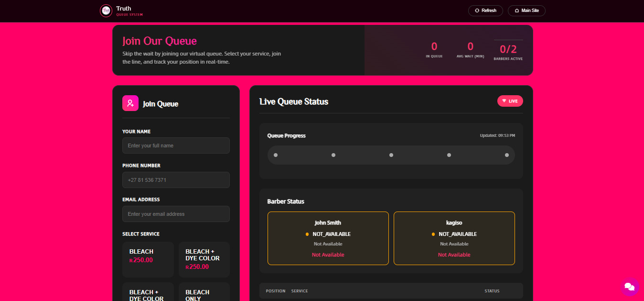
Task: Click the Barbers Active 0/2 stat
Action: click(x=508, y=50)
